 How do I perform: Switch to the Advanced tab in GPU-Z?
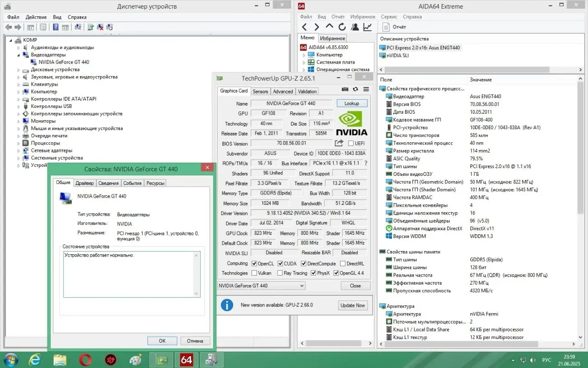point(283,92)
